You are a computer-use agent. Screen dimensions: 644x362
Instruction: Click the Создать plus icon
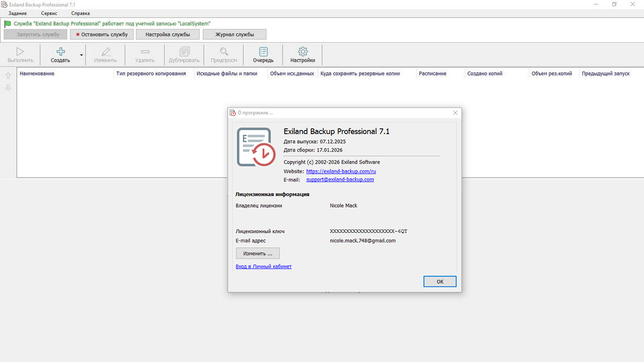pos(61,51)
